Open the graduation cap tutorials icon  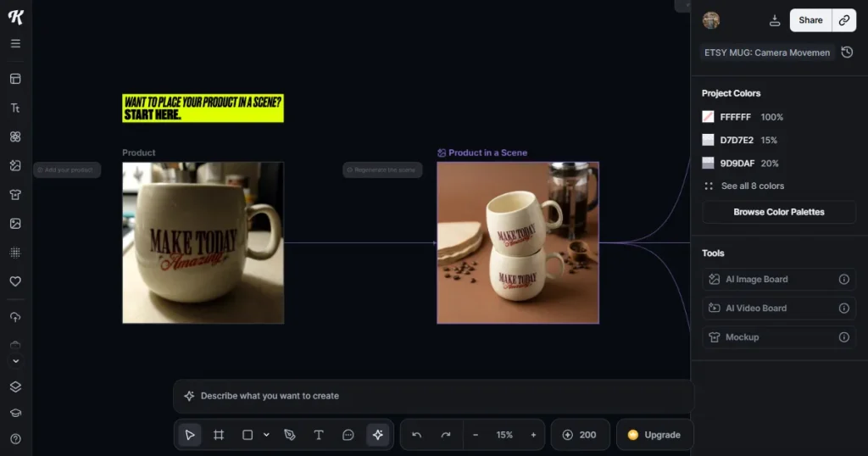(15, 413)
